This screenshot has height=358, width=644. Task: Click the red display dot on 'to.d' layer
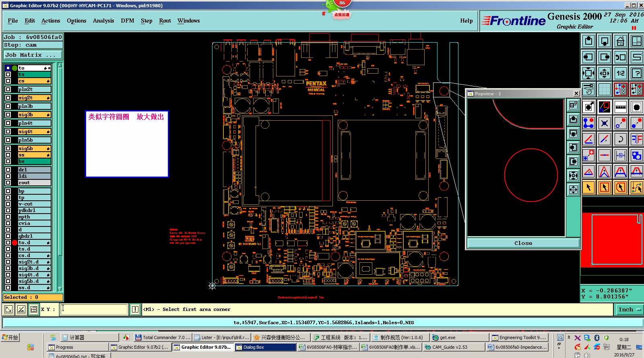[x=14, y=243]
